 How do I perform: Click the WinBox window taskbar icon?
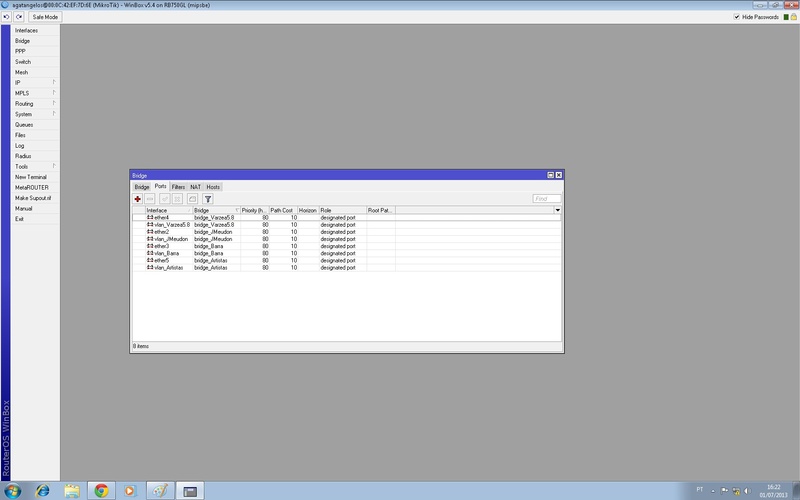190,491
